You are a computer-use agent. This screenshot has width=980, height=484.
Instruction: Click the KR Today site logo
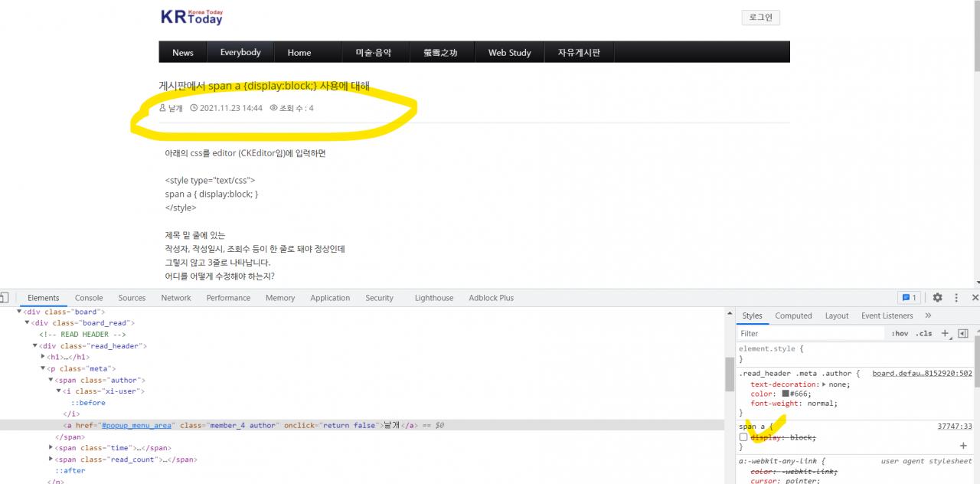coord(191,17)
